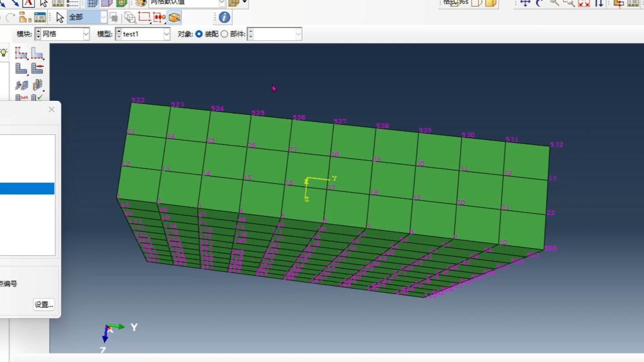Select the arrow selection pointer tool
This screenshot has height=362, width=644.
(x=60, y=18)
